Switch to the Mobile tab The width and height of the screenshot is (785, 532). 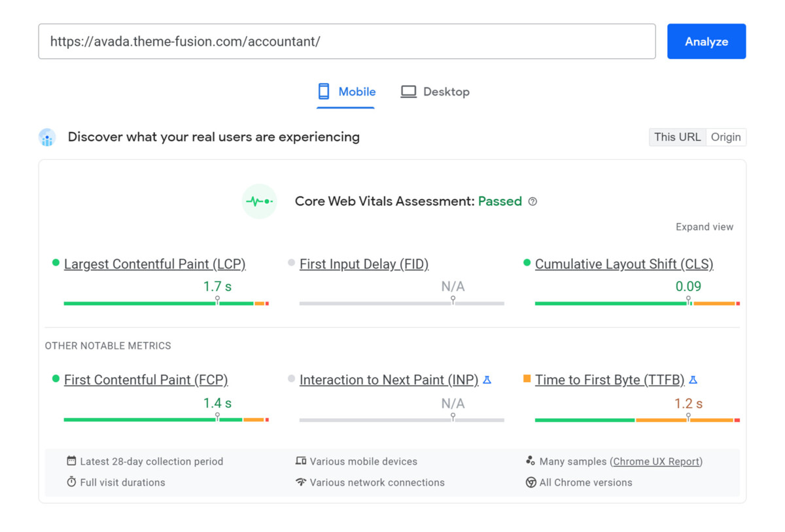[345, 92]
